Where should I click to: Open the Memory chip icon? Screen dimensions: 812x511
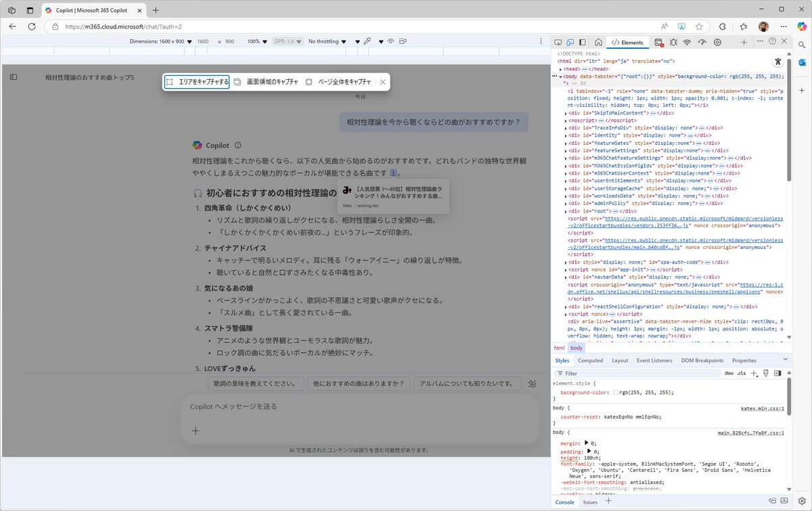[717, 42]
